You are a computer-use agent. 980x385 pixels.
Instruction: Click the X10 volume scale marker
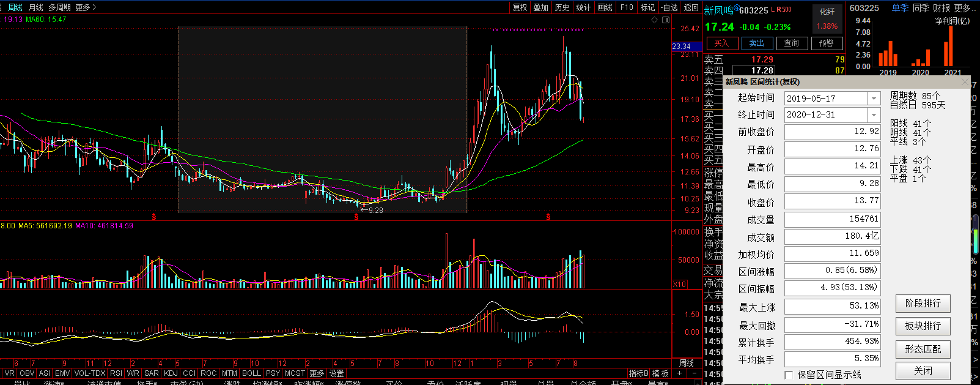(x=679, y=284)
